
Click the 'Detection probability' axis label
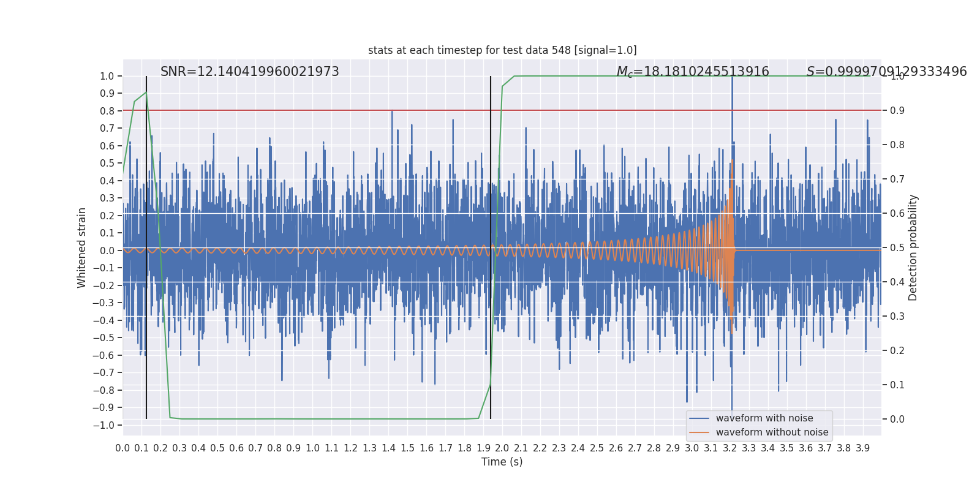(913, 247)
